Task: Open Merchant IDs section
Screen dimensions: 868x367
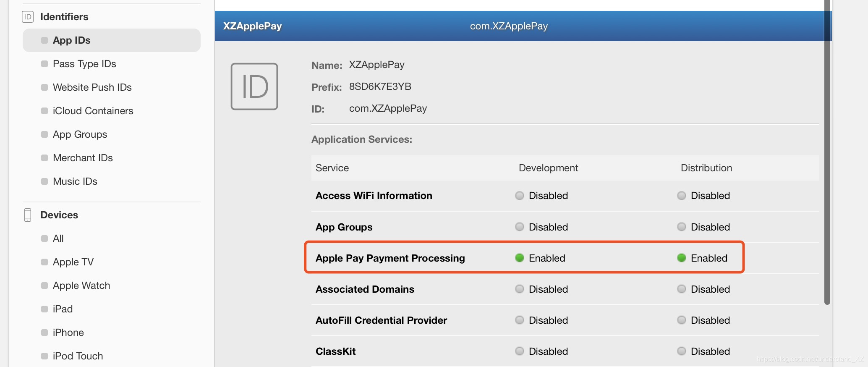Action: (83, 158)
